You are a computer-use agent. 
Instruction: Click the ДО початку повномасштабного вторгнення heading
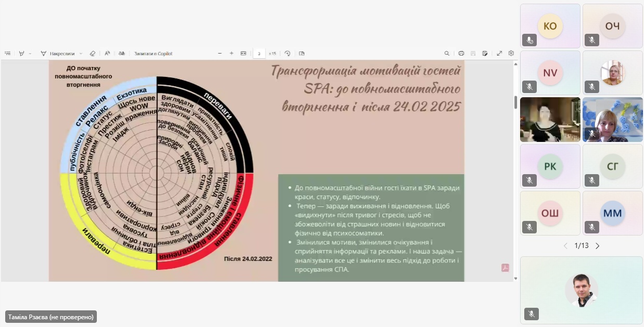[83, 76]
